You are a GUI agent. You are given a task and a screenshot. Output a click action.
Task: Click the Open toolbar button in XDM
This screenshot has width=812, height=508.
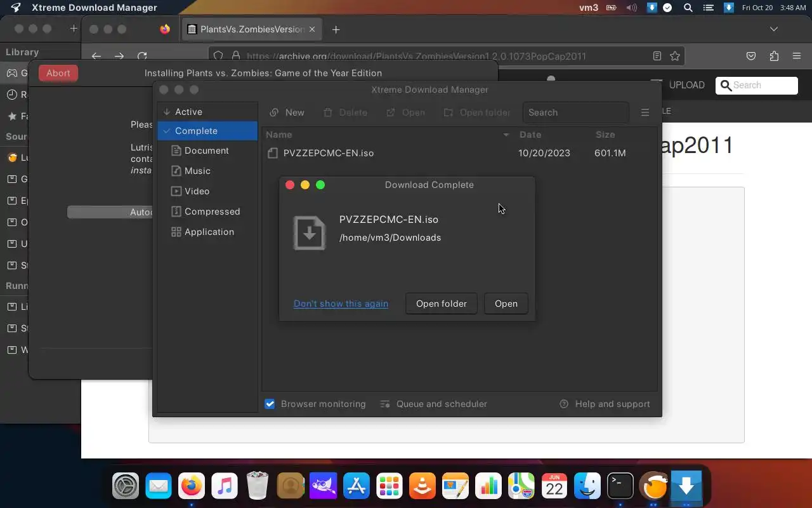[x=406, y=112]
